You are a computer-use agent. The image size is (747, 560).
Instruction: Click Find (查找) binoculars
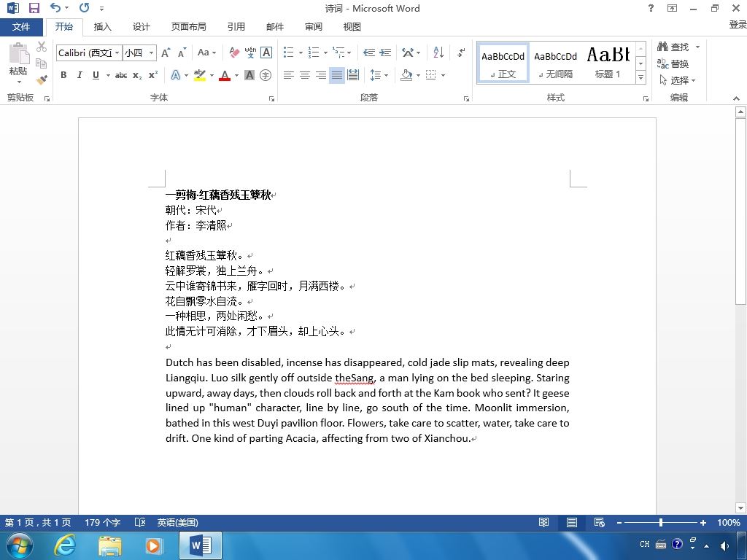673,47
